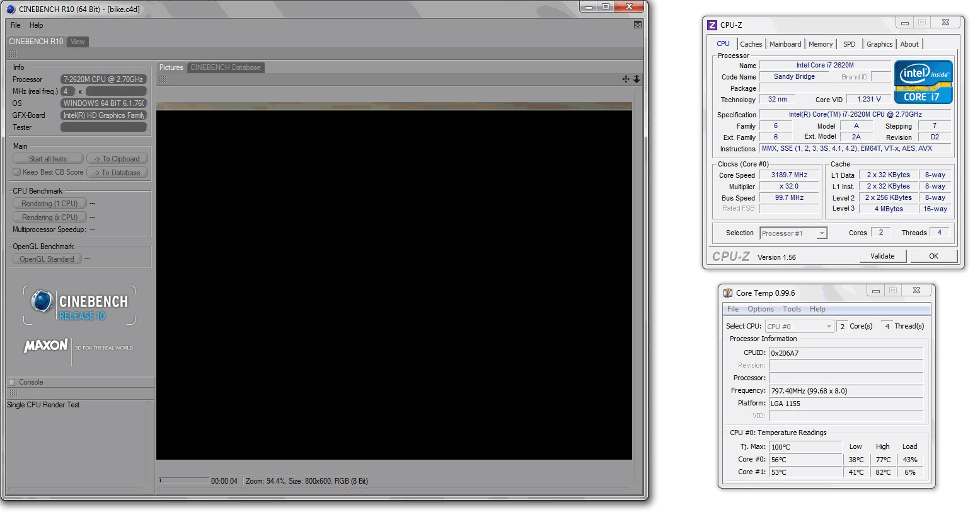Select the CPU tab in CPU-Z

[x=723, y=44]
